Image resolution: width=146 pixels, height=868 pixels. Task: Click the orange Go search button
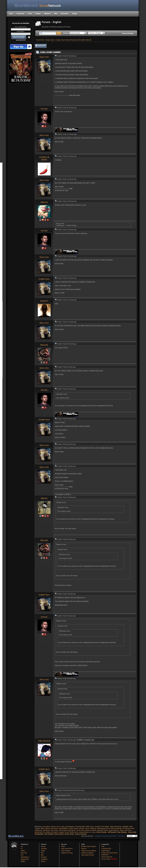click(59, 33)
